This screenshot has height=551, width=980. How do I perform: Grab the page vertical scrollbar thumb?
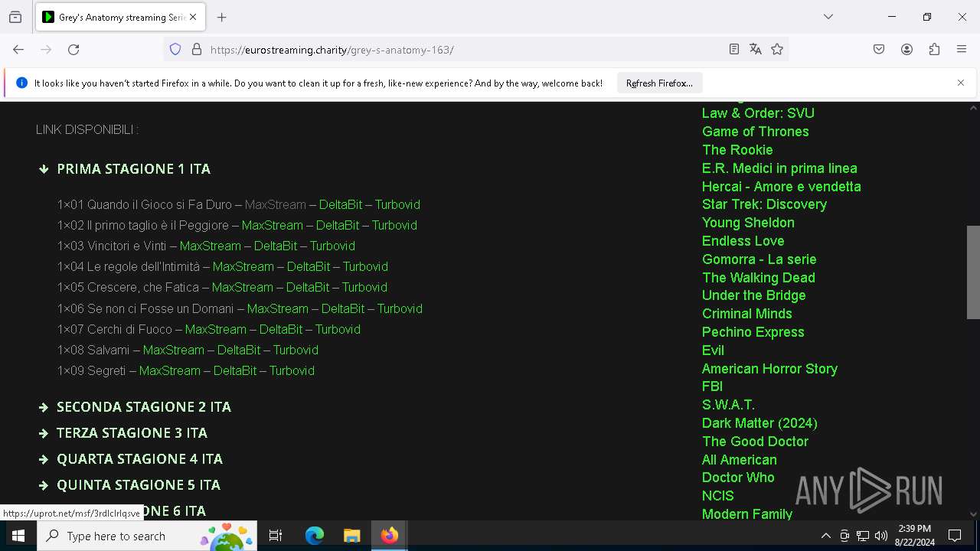973,272
